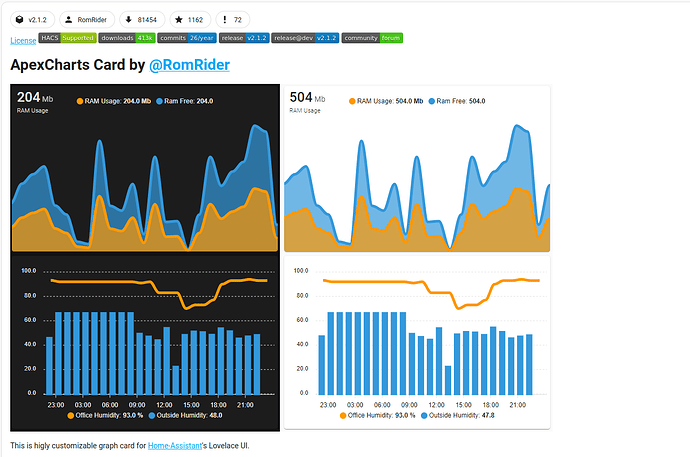Image resolution: width=690 pixels, height=457 pixels.
Task: Toggle Office Humidity legend in dark chart
Action: (x=105, y=415)
